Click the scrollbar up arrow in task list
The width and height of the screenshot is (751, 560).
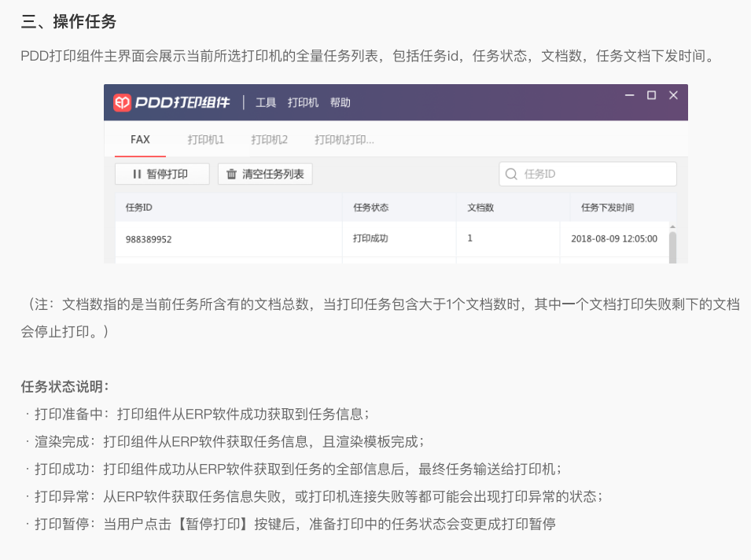(x=672, y=227)
